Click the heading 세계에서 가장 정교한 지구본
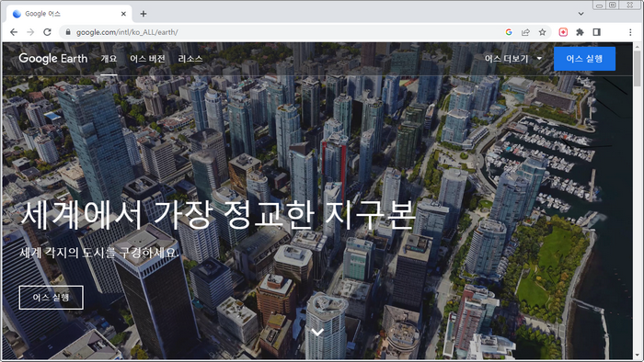 click(218, 215)
